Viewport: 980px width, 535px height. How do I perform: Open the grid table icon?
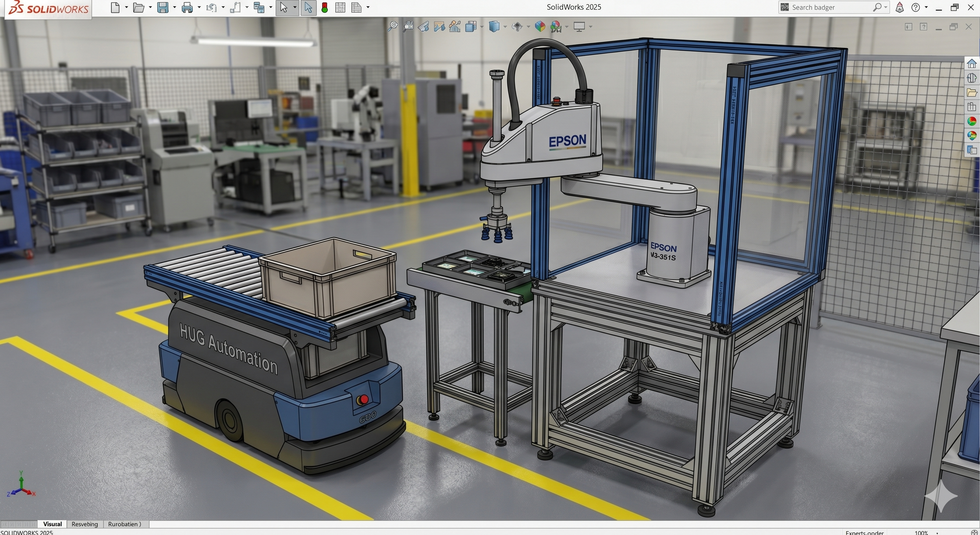point(340,7)
